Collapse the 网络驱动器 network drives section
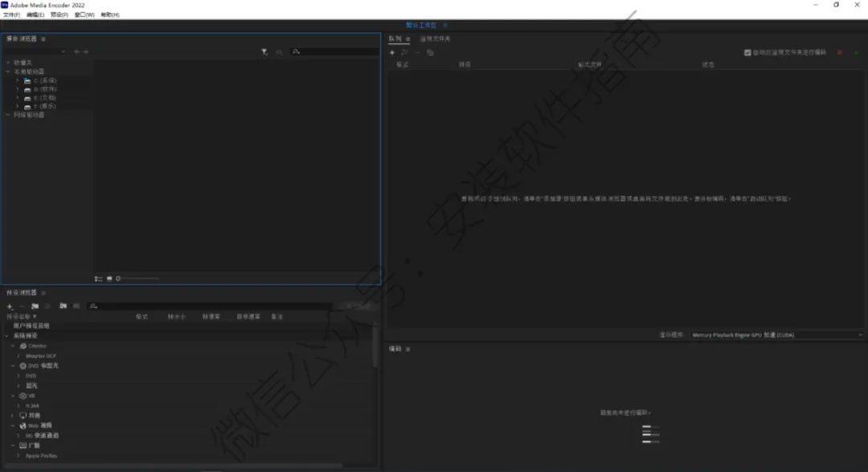Screen dimensions: 868x472 (8, 115)
